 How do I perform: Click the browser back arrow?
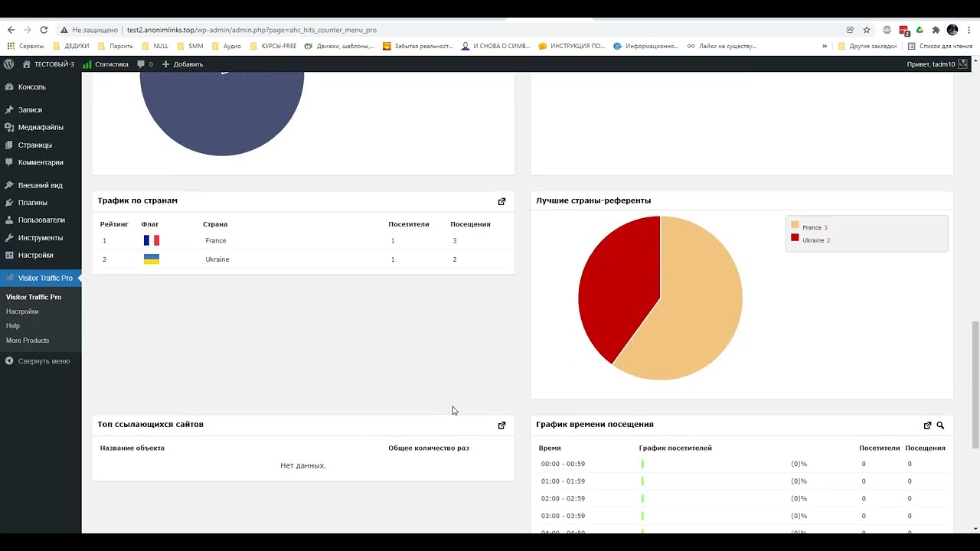pos(11,30)
